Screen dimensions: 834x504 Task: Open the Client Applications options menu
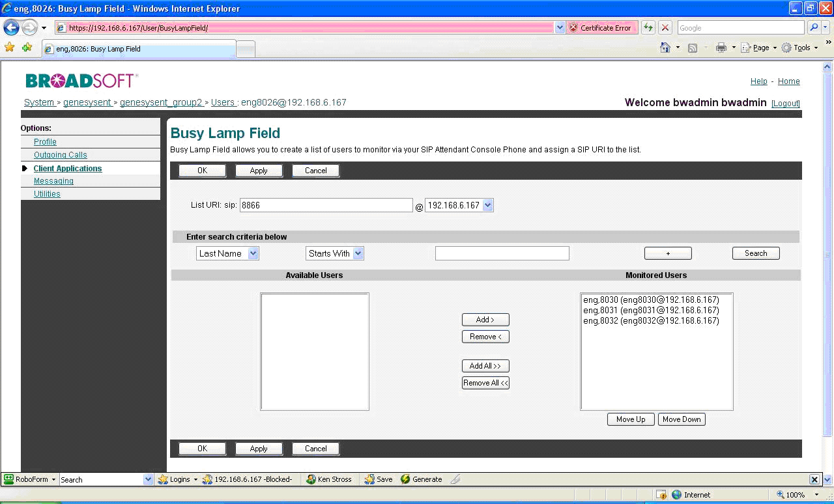click(68, 169)
